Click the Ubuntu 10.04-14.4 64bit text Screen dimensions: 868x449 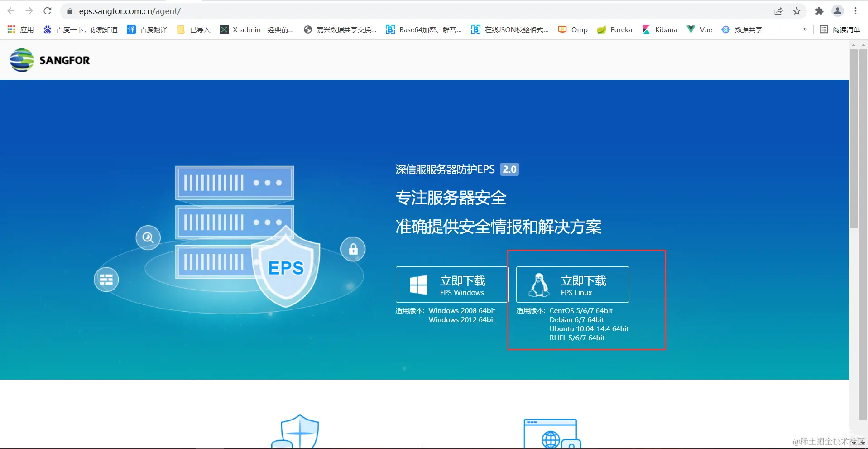[589, 329]
